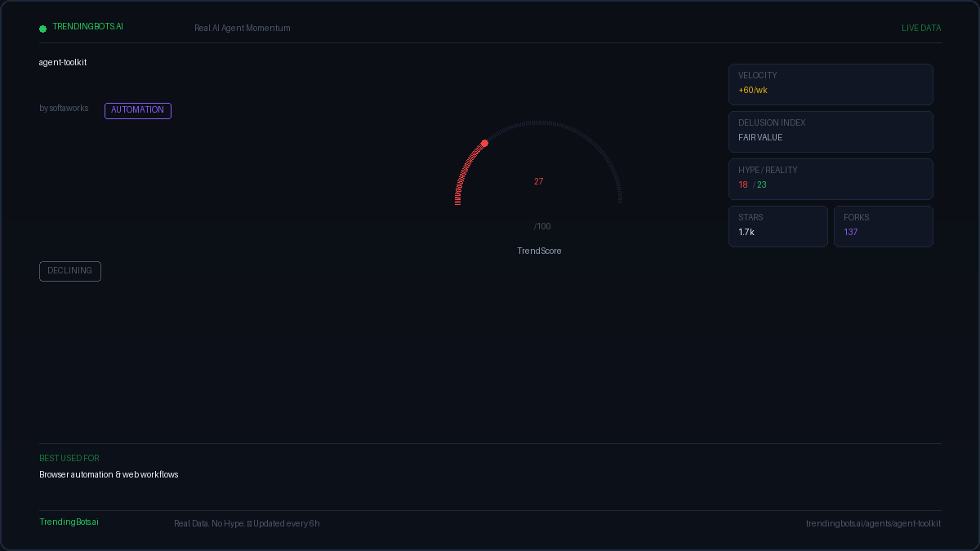Click the TRENDINGBOTS.AI logo text
980x551 pixels.
pos(88,27)
